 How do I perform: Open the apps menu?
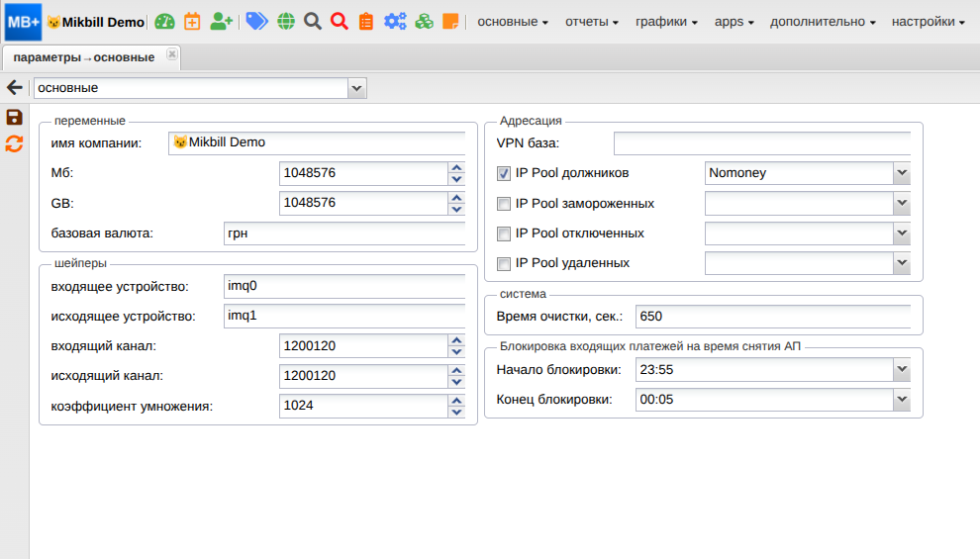[x=735, y=22]
